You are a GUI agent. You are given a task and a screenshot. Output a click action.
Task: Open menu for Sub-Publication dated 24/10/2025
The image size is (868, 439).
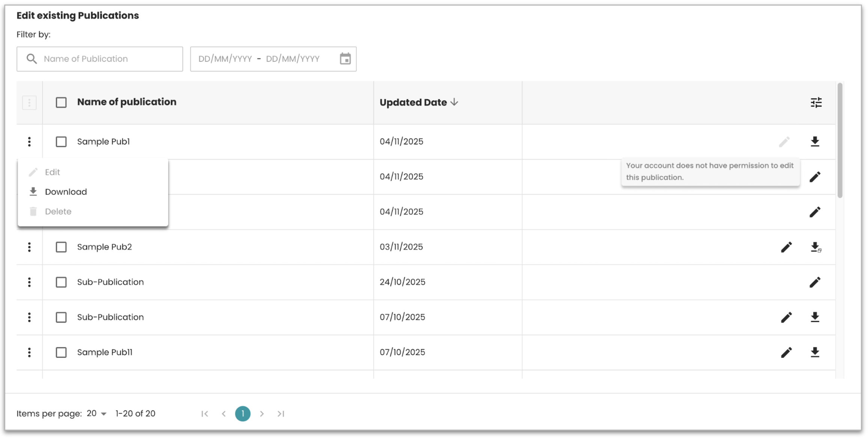[29, 282]
